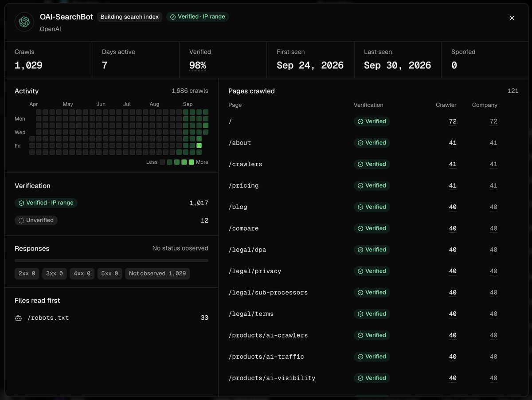
Task: Click the Crawler count 72 for /
Action: coord(453,122)
